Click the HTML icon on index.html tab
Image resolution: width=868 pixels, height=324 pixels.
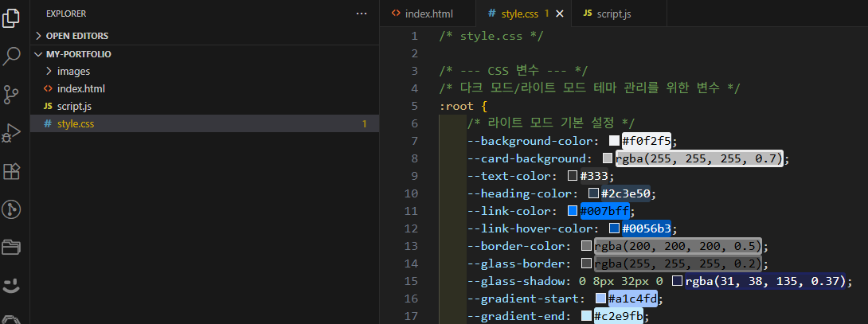tap(395, 14)
